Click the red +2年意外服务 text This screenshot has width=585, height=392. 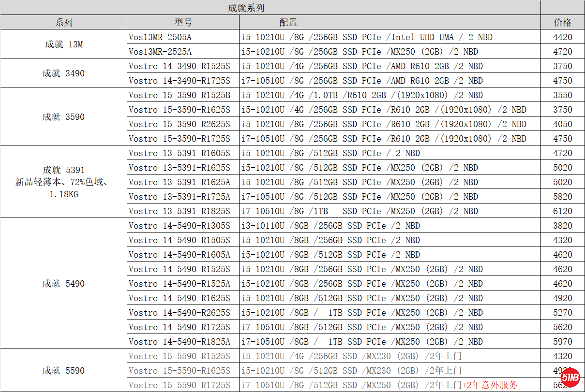coord(489,385)
